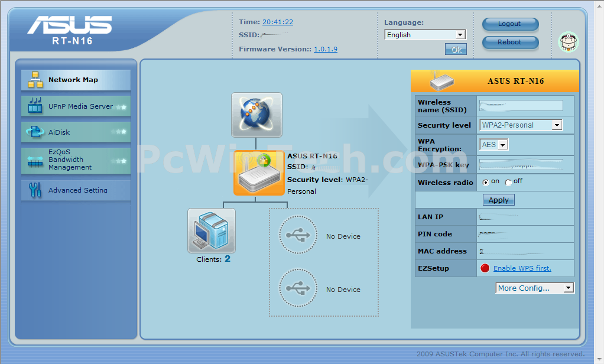Click the UPnP Media Server icon
604x364 pixels.
click(35, 106)
